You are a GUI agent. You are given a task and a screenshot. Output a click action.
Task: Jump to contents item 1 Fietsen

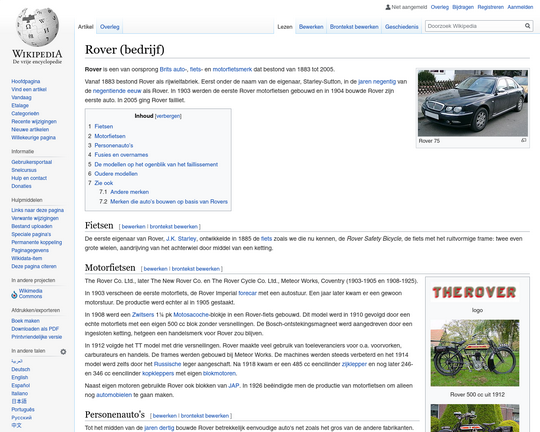pyautogui.click(x=104, y=126)
